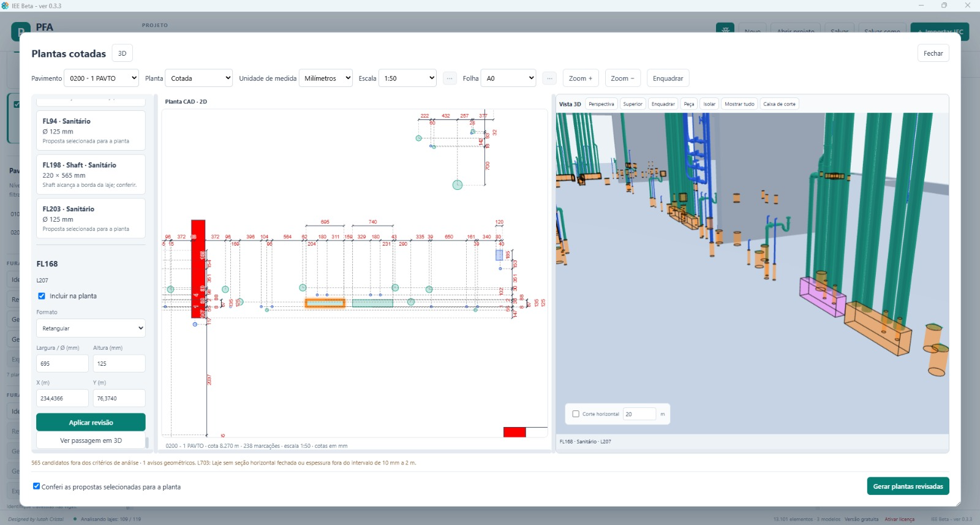Expand the Unidade de medida dropdown
The image size is (980, 525).
click(x=326, y=78)
